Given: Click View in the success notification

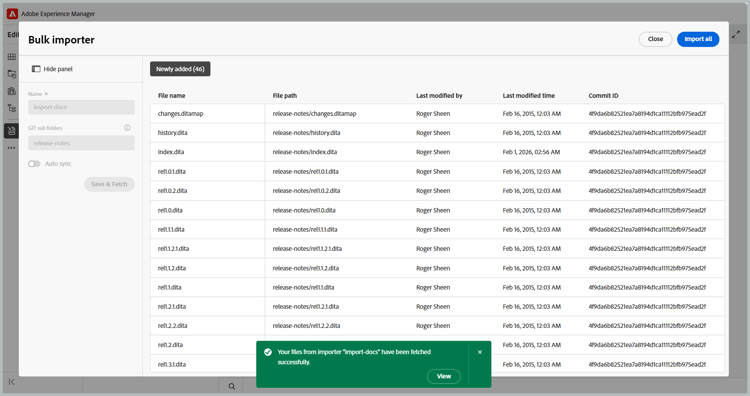Looking at the screenshot, I should (444, 376).
